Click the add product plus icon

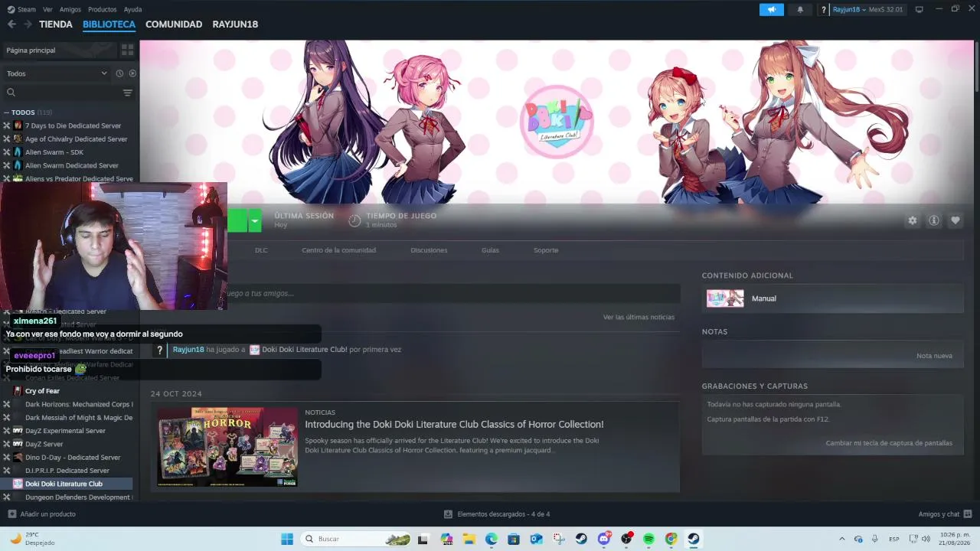(11, 514)
